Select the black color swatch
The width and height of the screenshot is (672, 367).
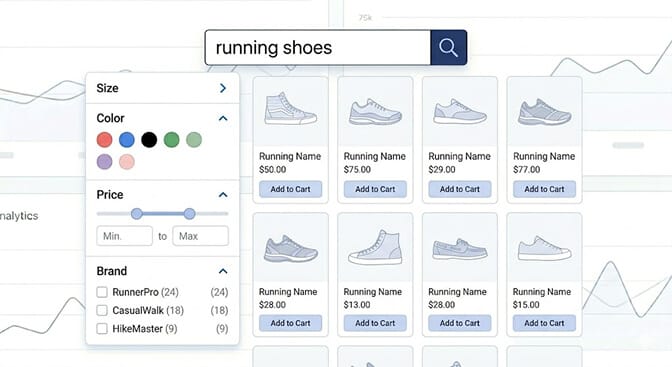click(149, 140)
